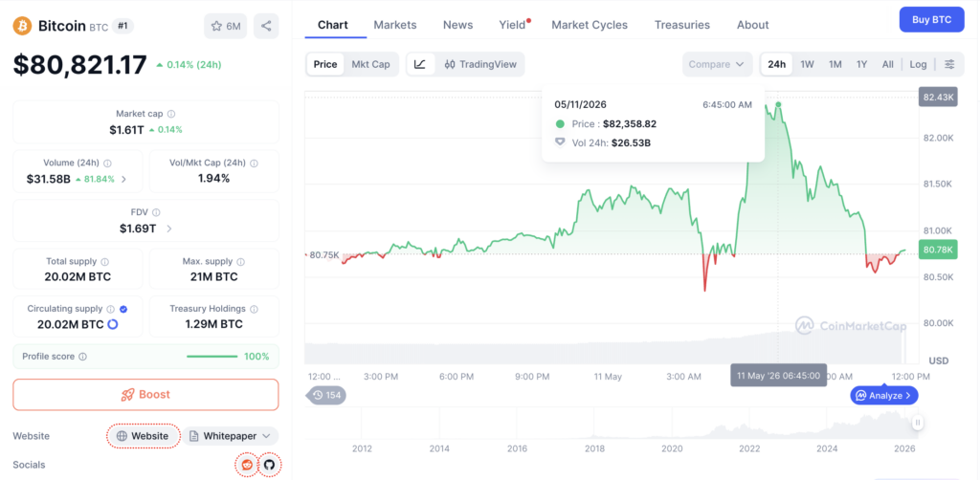The height and width of the screenshot is (480, 980).
Task: Open the FDV info icon
Action: [156, 212]
